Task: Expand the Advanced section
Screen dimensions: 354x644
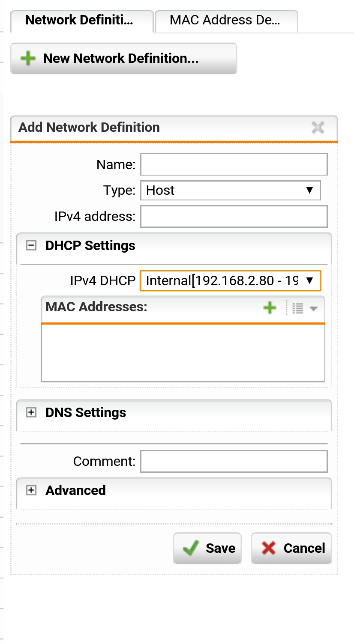Action: [x=31, y=490]
